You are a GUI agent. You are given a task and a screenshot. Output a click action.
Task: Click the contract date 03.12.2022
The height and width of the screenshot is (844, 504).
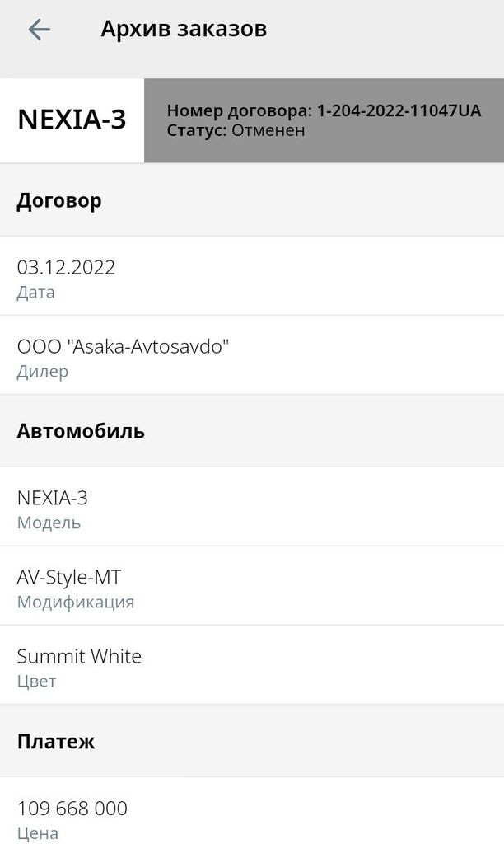tap(66, 267)
